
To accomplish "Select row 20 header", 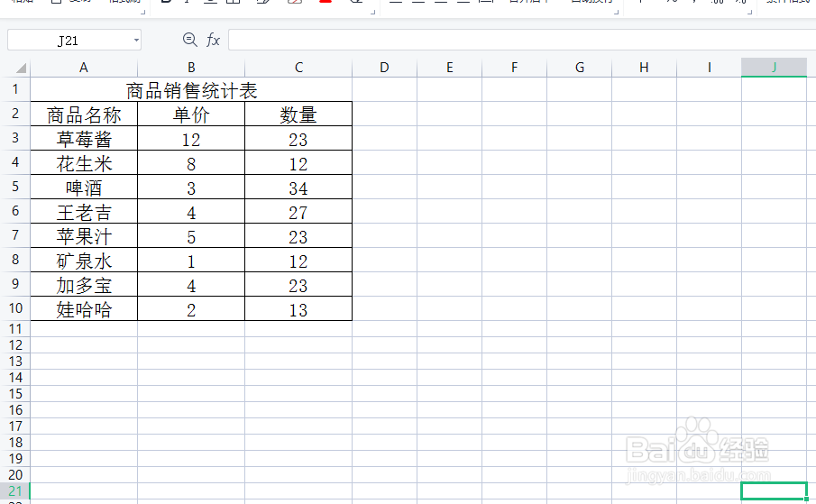I will pyautogui.click(x=15, y=475).
